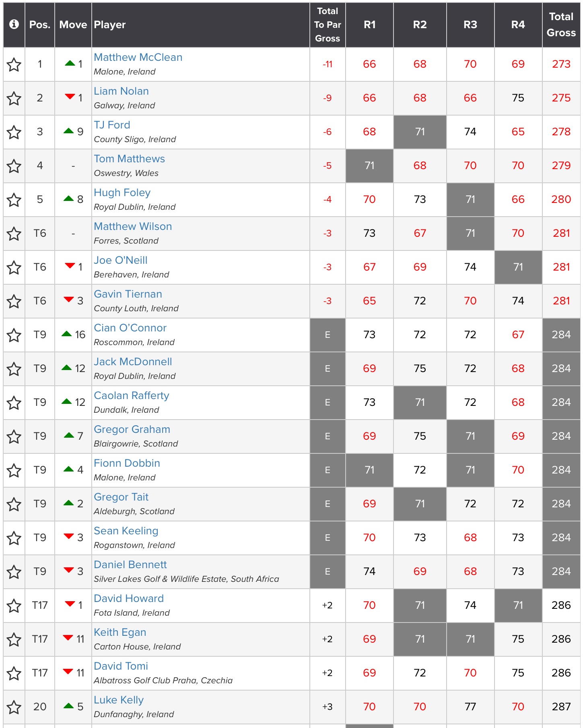Click star beside Hugh Foley

(x=14, y=200)
